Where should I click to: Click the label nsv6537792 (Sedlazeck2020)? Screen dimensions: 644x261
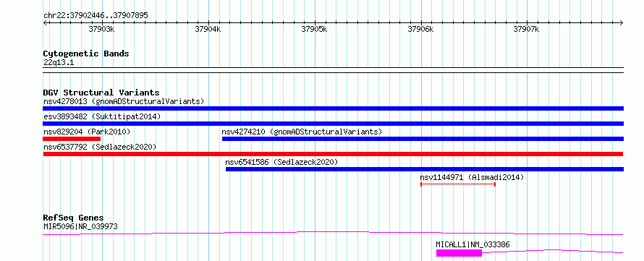click(100, 147)
